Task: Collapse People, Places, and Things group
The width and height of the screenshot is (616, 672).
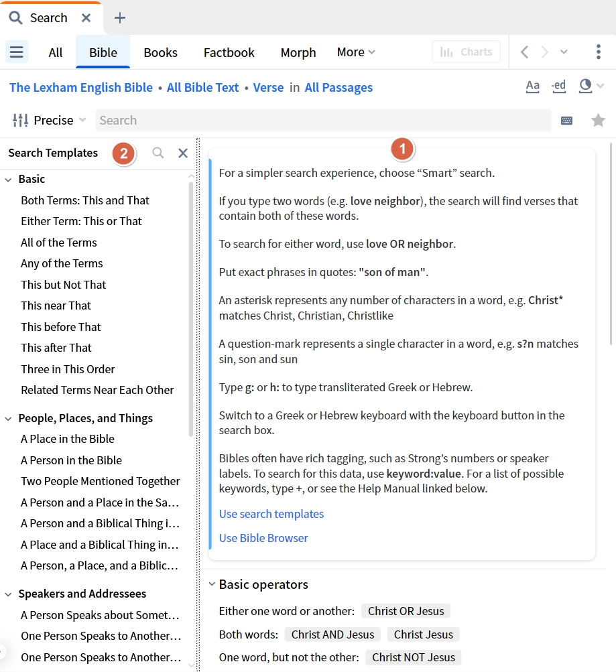Action: tap(8, 419)
